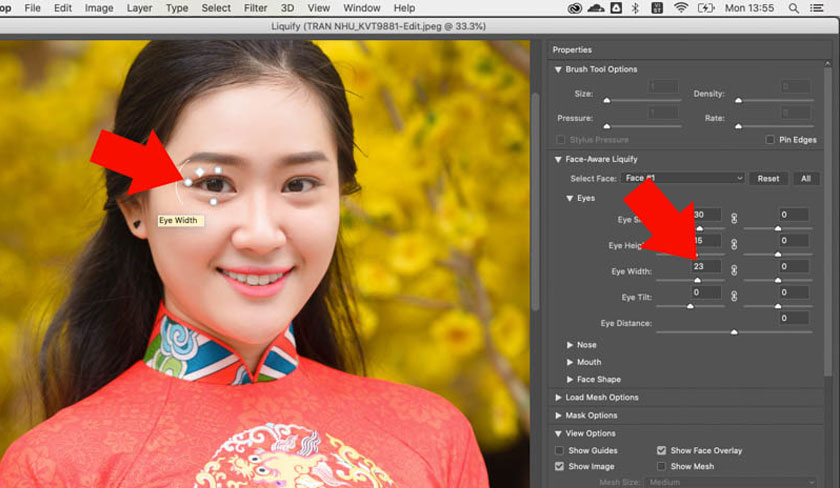Click the Density slider handle
This screenshot has height=488, width=840.
click(738, 100)
